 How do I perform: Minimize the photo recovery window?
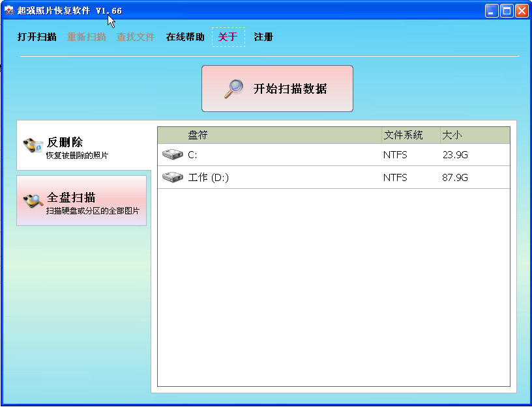coord(492,11)
